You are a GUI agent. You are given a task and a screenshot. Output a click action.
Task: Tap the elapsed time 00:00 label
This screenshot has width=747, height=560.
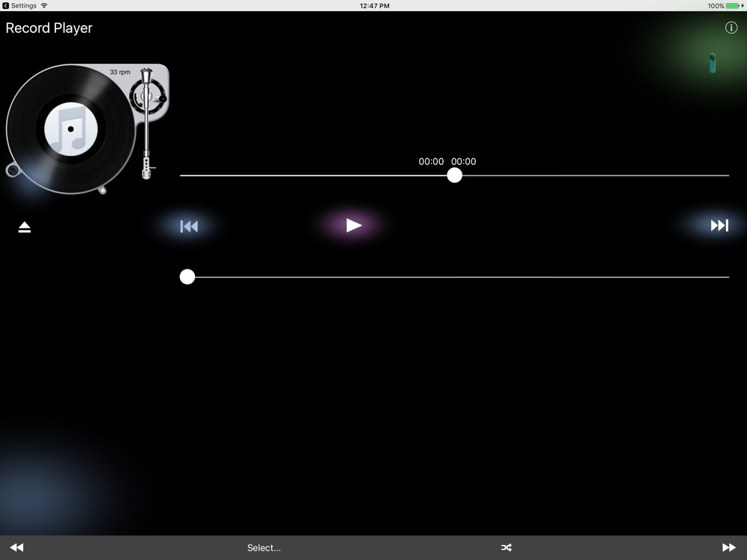[431, 161]
